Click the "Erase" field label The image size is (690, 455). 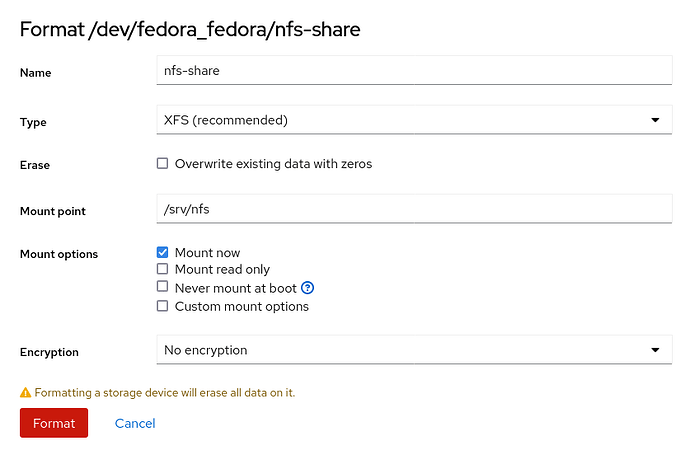tap(35, 165)
